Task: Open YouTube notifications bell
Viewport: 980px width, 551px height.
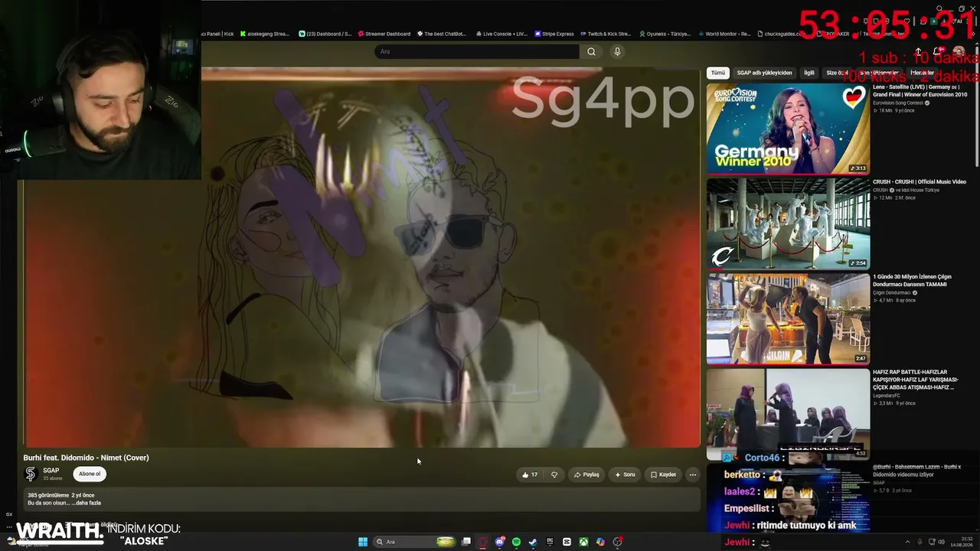Action: (939, 51)
